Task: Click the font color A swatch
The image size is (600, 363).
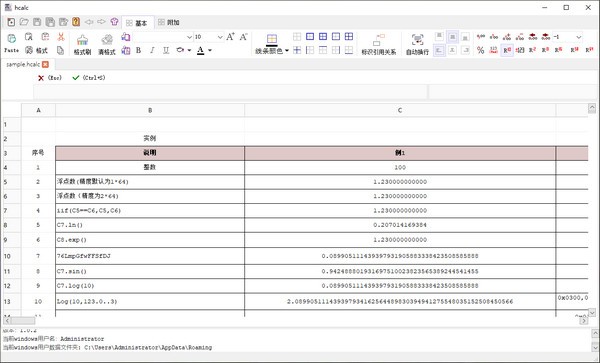Action: tap(201, 50)
